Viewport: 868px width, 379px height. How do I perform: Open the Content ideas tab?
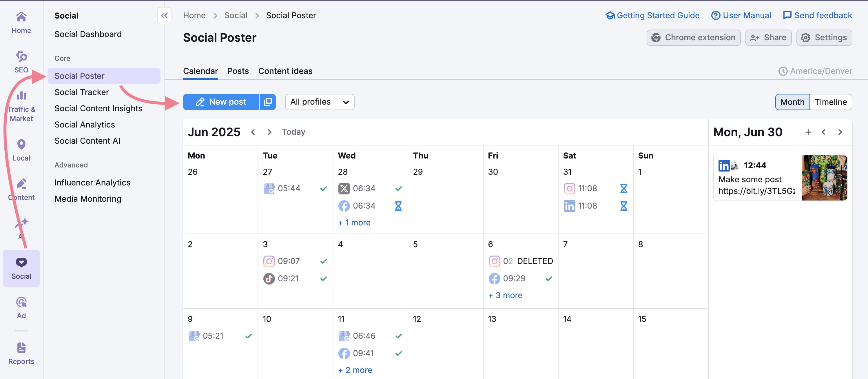click(x=285, y=71)
